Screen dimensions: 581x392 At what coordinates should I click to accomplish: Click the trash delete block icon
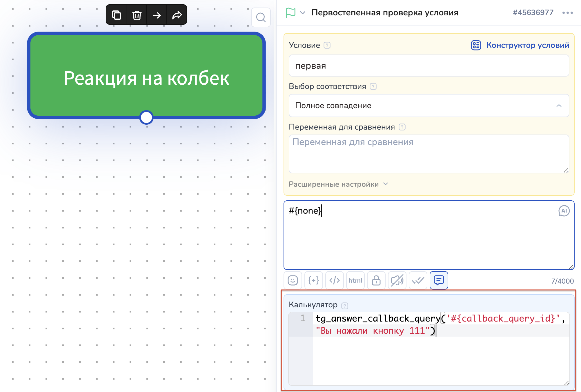click(x=137, y=15)
